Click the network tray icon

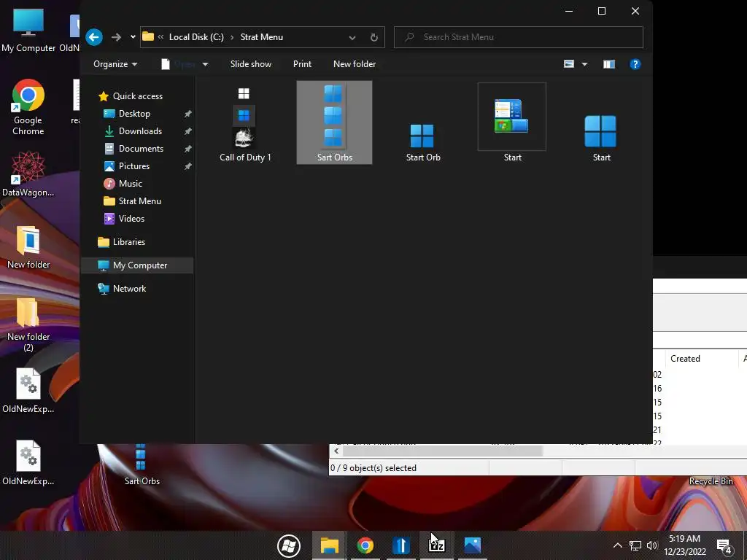(635, 545)
